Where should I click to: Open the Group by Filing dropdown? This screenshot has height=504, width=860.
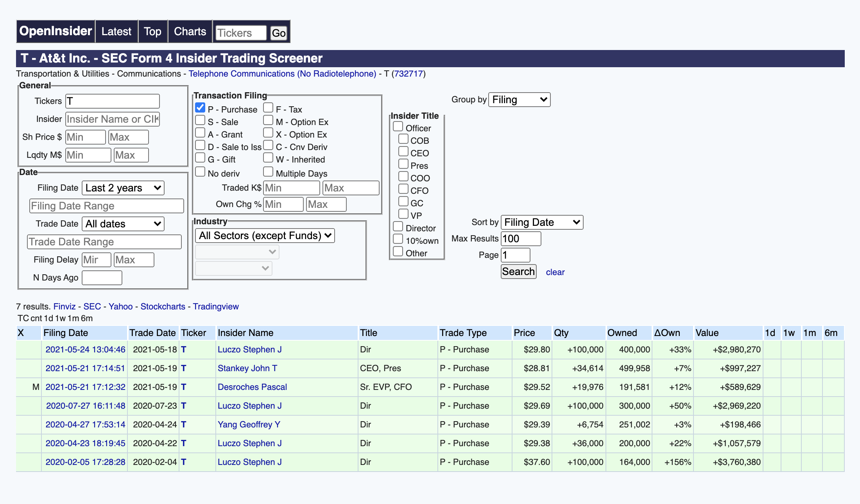pos(520,100)
